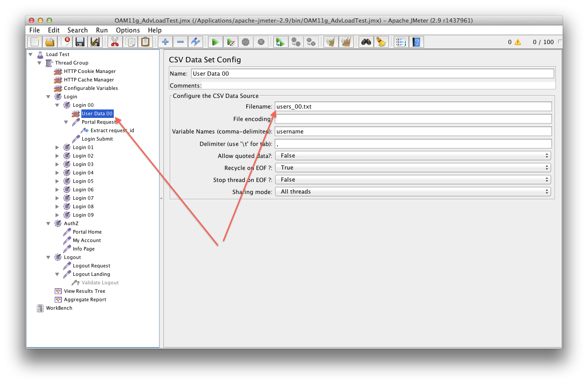
Task: Collapse the Login 00 node
Action: 57,105
